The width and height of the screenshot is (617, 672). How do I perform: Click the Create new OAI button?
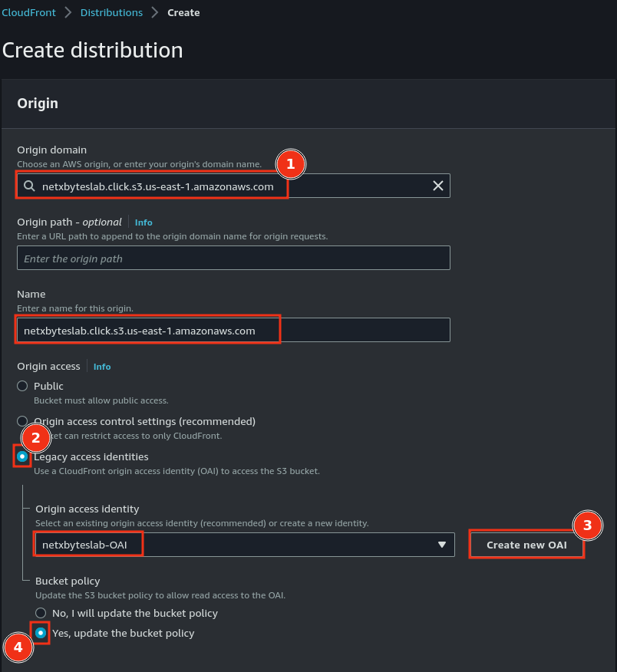coord(526,545)
